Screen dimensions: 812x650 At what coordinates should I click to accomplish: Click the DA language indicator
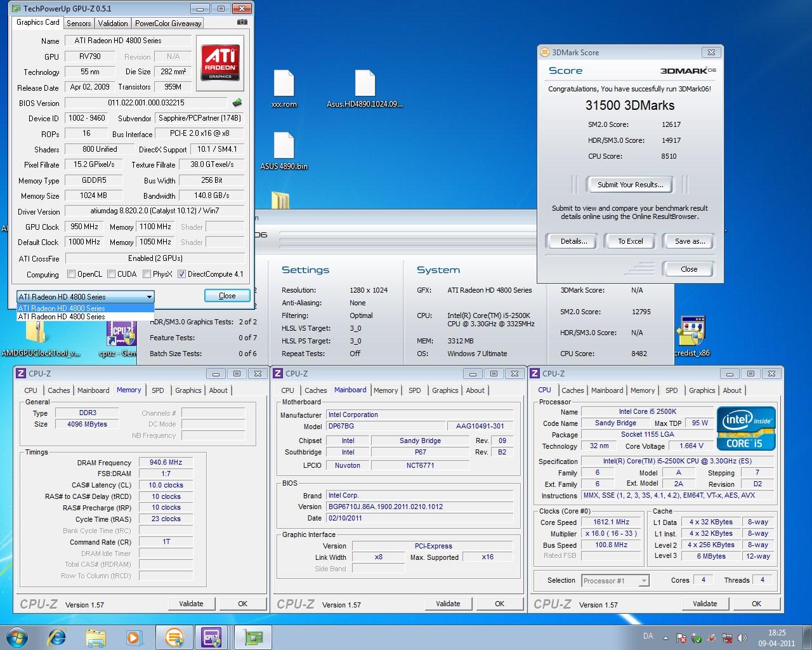(x=648, y=636)
